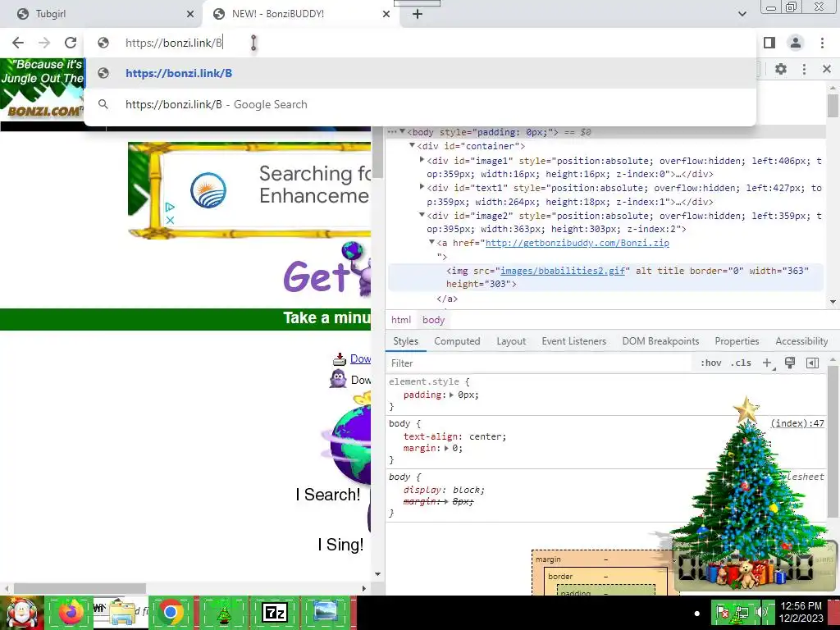This screenshot has height=630, width=840.
Task: Open the DOM Breakpoints tab
Action: point(660,341)
